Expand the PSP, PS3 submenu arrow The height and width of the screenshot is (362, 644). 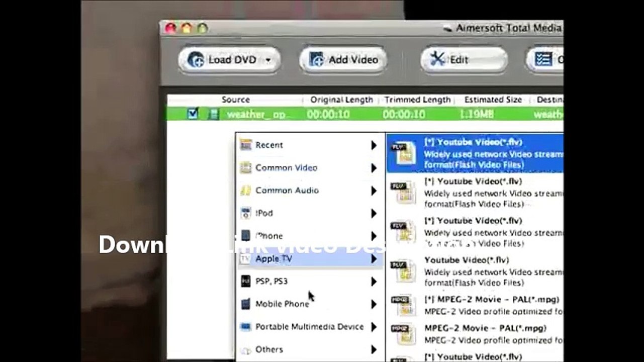click(x=374, y=282)
